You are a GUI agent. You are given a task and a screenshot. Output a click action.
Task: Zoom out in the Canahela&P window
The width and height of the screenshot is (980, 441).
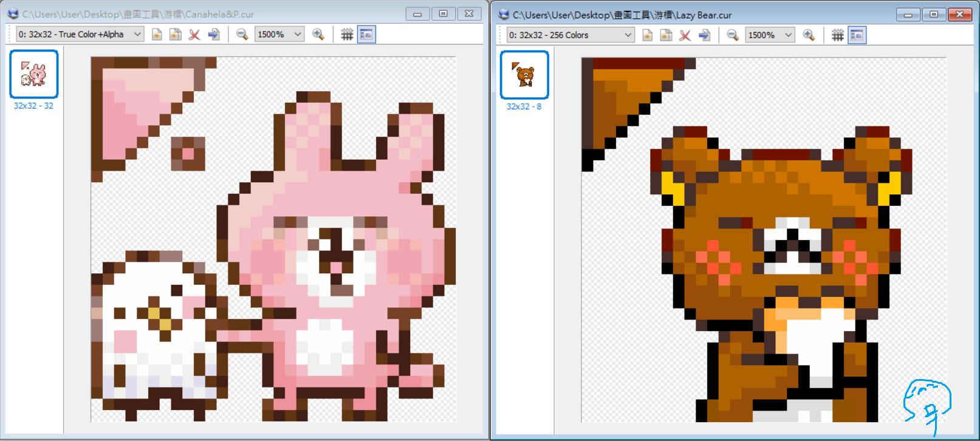point(242,35)
